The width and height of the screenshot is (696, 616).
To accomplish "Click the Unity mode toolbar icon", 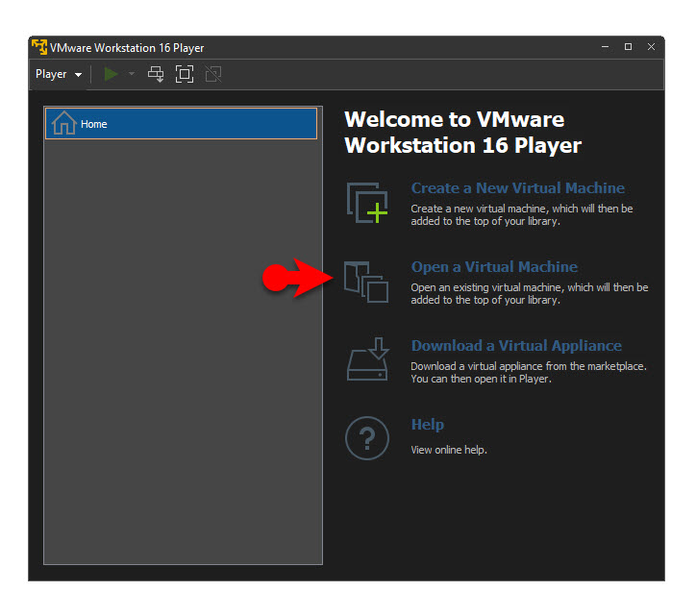I will 213,74.
